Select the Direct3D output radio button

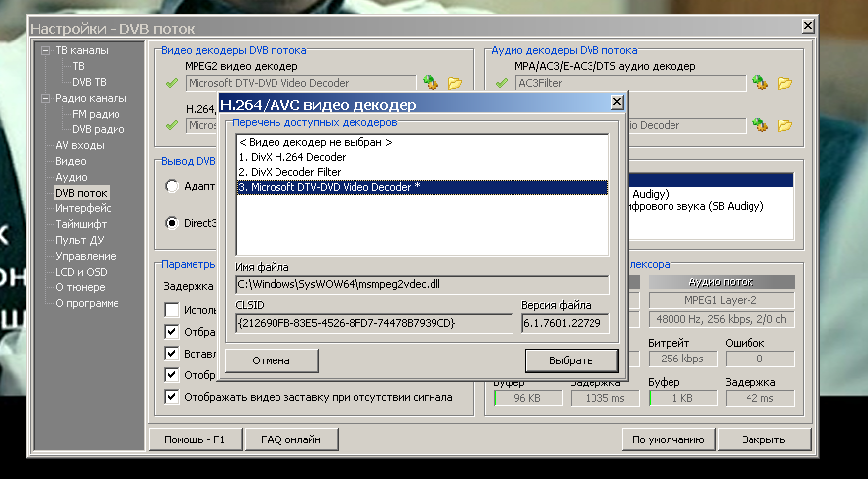pyautogui.click(x=172, y=223)
